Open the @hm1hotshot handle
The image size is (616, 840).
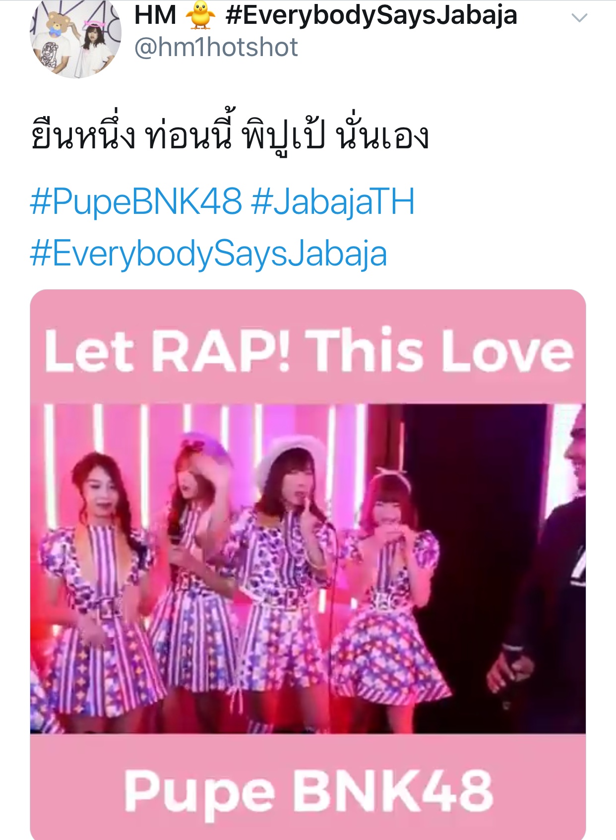click(x=216, y=47)
